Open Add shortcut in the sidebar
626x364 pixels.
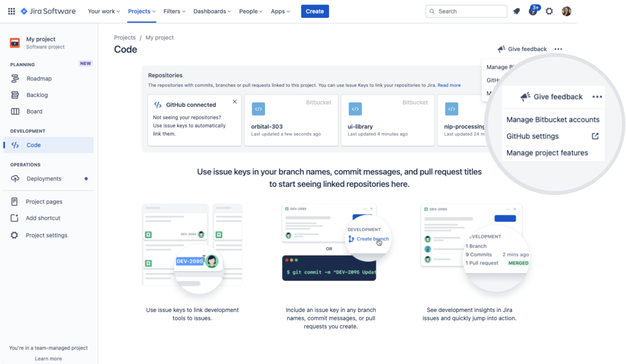tap(48, 218)
